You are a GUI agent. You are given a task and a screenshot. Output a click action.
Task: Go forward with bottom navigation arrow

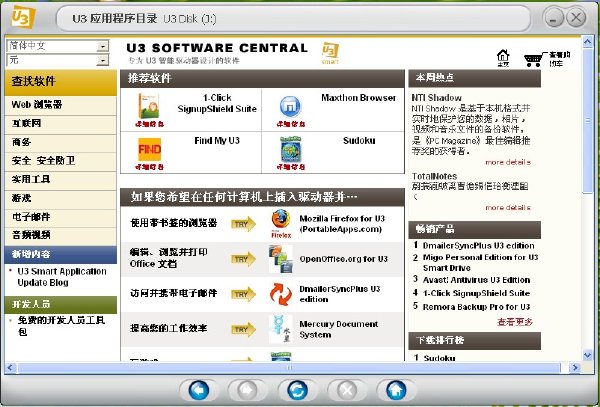click(247, 390)
